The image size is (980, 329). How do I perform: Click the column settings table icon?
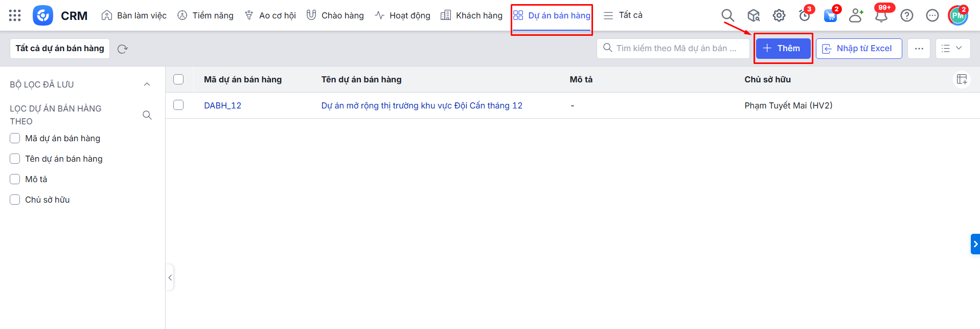(x=962, y=79)
